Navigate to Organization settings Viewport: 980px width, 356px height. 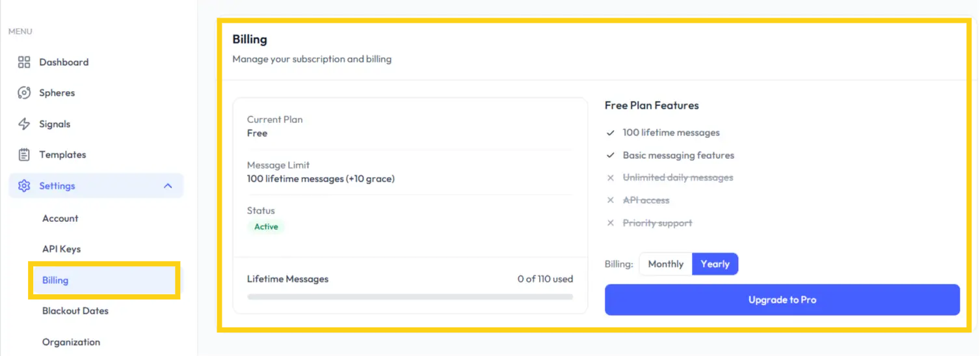pyautogui.click(x=72, y=342)
